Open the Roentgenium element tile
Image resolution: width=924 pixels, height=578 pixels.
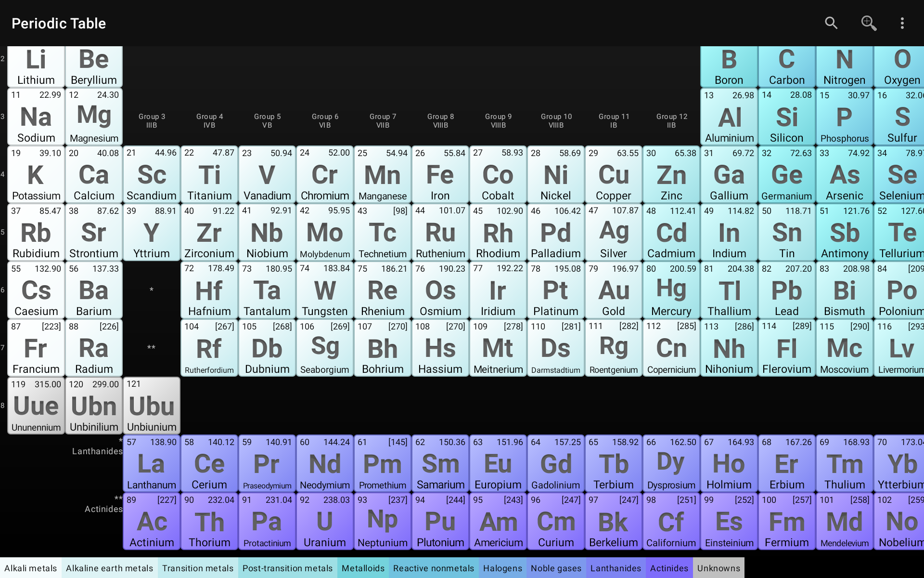(x=614, y=348)
